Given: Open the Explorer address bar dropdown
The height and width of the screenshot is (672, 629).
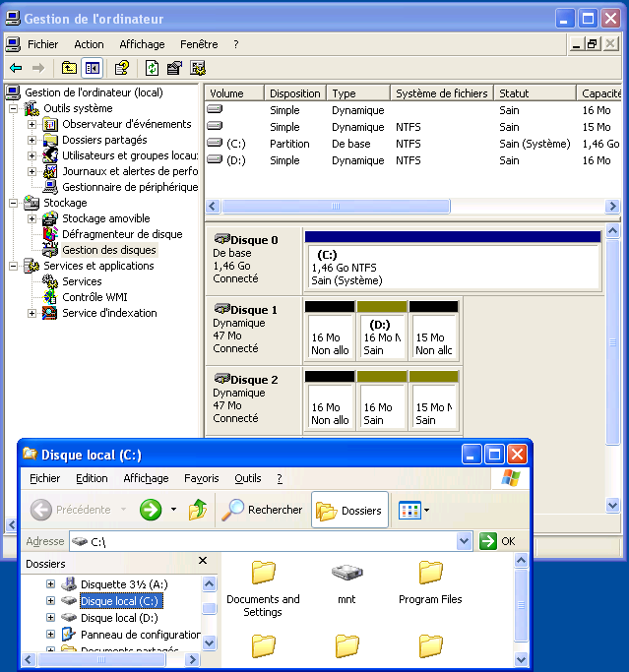Looking at the screenshot, I should (x=464, y=541).
